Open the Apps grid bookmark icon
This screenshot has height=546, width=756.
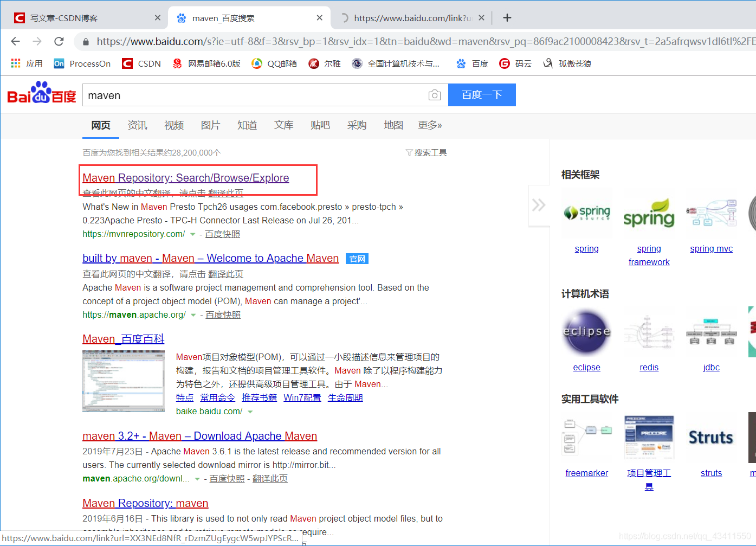pyautogui.click(x=16, y=63)
